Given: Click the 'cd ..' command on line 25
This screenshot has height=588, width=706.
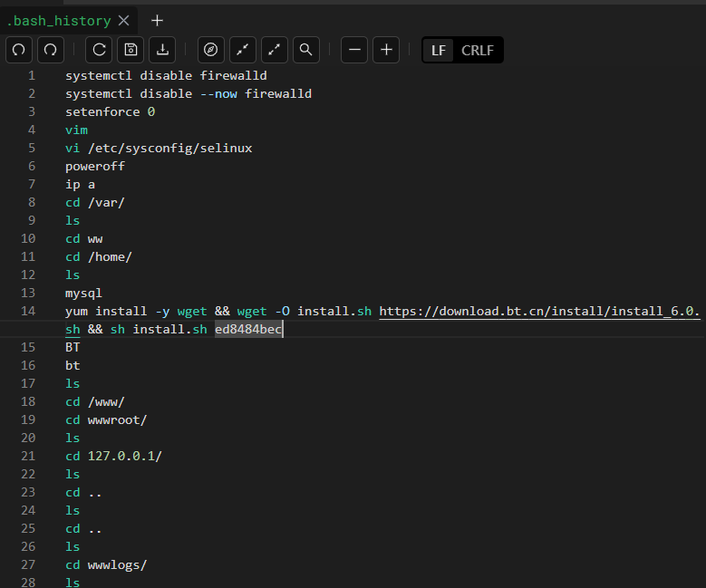Looking at the screenshot, I should pyautogui.click(x=83, y=528).
